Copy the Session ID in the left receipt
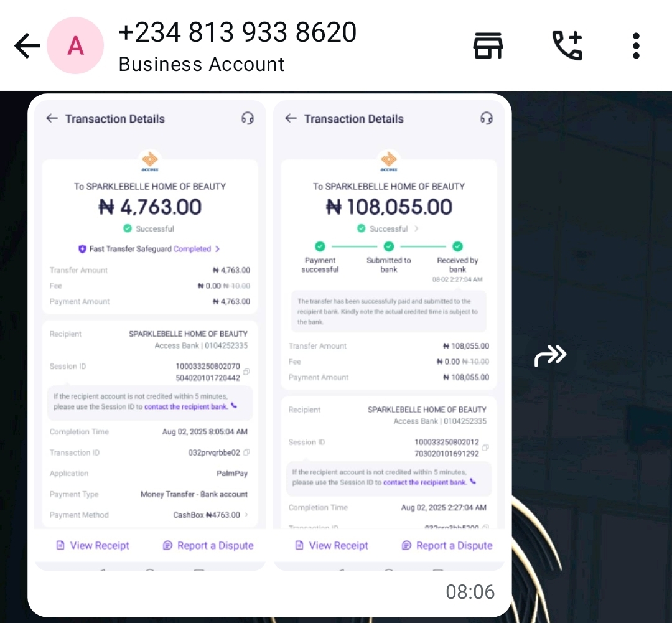 [x=246, y=372]
